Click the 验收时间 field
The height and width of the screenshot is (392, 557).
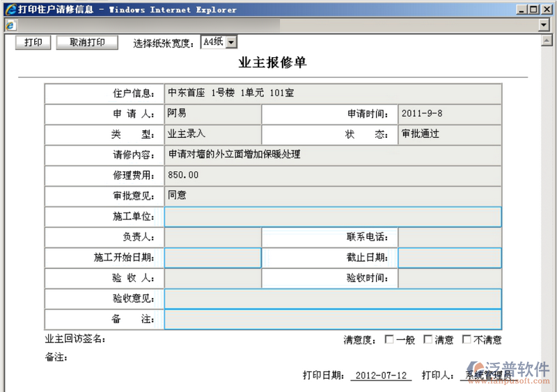[449, 279]
